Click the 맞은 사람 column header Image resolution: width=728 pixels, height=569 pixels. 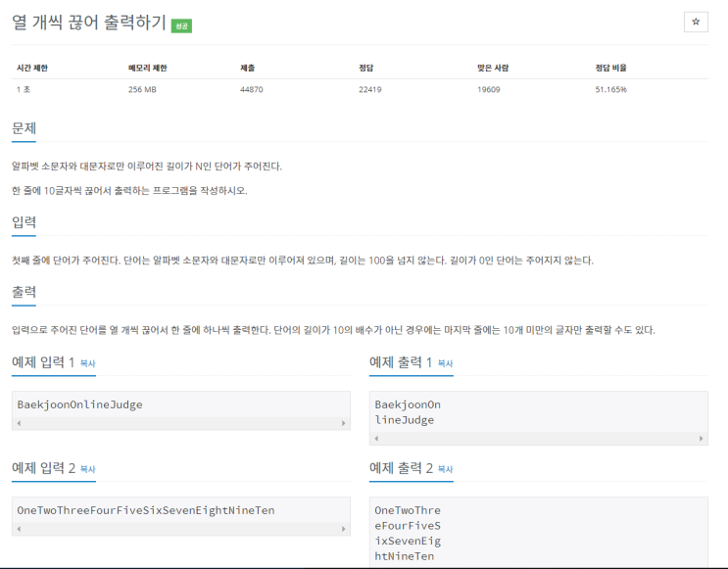point(493,68)
